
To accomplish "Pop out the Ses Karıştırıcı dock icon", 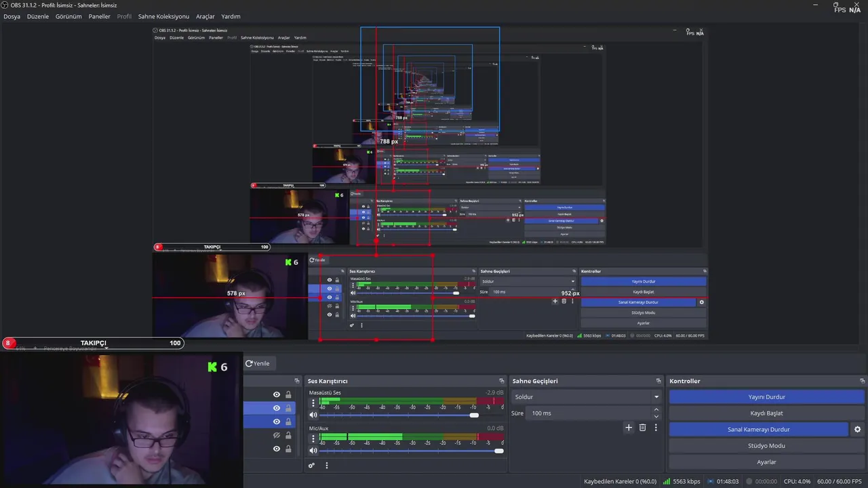I will pos(502,381).
